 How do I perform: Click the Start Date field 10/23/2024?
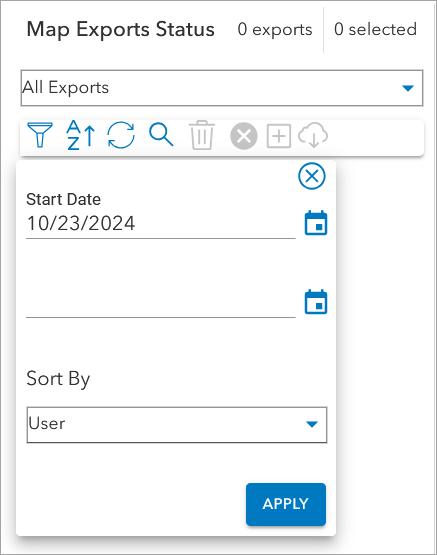[x=161, y=223]
